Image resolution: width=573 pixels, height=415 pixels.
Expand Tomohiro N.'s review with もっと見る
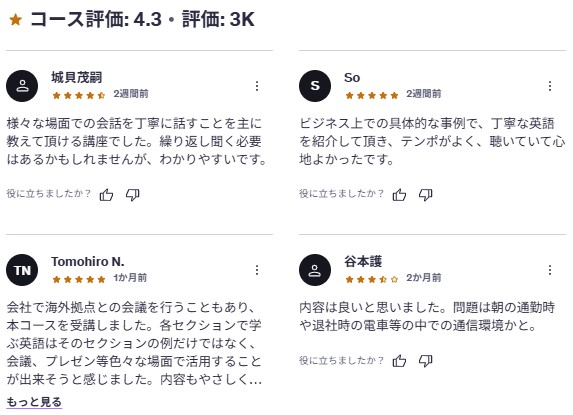(x=34, y=402)
